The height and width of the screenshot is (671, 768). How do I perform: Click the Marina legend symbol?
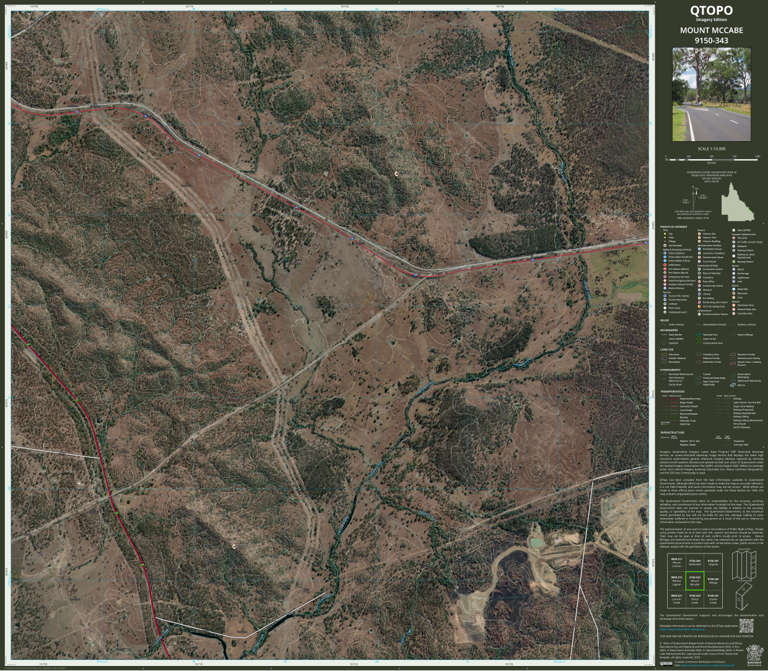[733, 385]
